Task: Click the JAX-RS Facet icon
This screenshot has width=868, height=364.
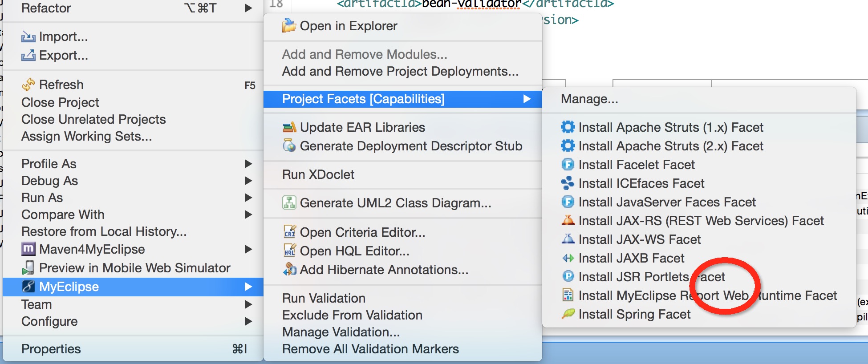Action: tap(568, 220)
